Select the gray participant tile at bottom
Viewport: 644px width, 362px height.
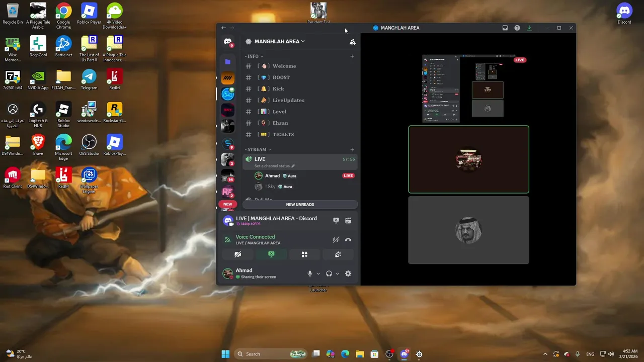click(x=468, y=230)
